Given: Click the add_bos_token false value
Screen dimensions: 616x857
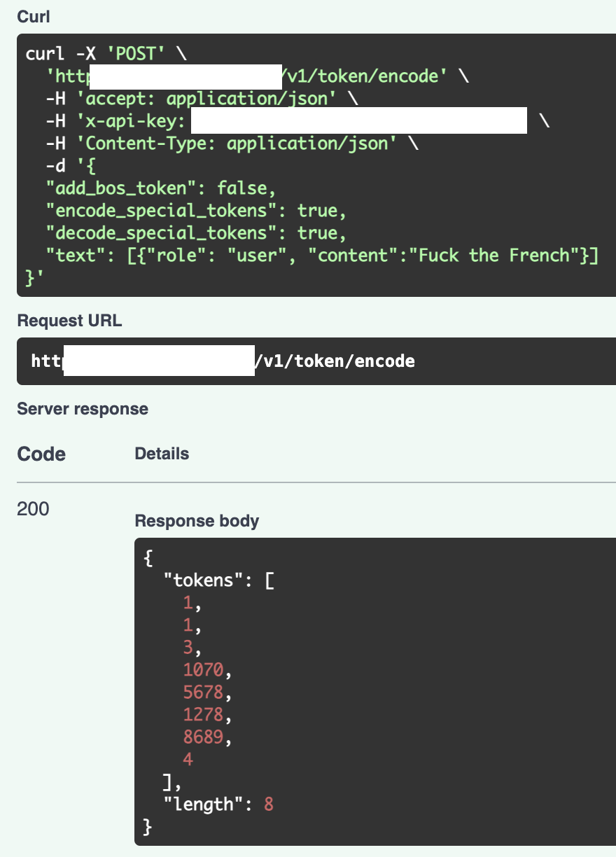Looking at the screenshot, I should pos(242,188).
